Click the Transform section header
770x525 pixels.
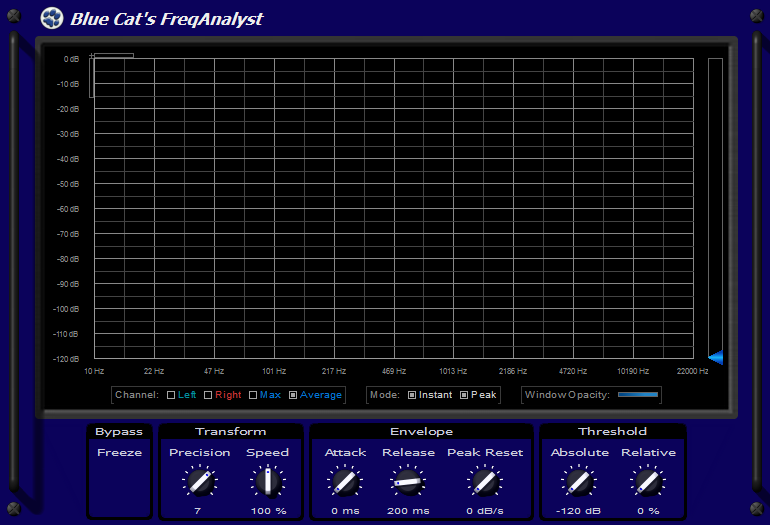230,431
